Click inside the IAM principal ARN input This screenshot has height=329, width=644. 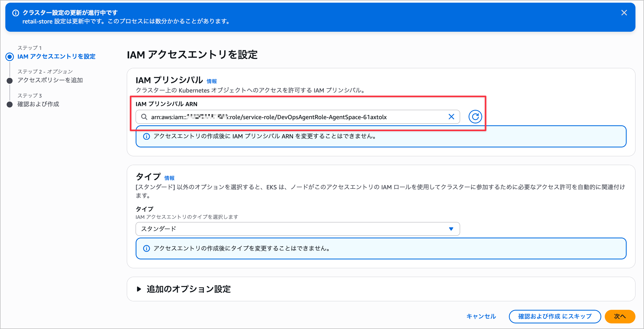pyautogui.click(x=294, y=117)
